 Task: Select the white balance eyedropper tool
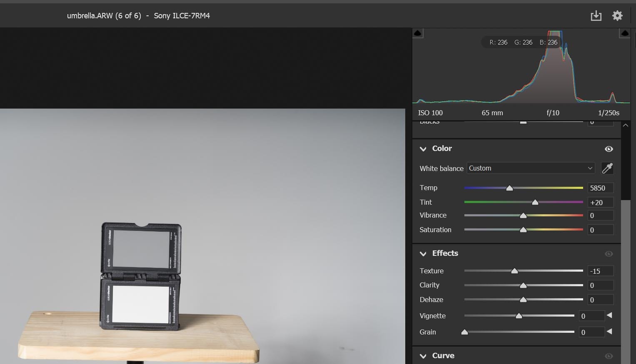(x=607, y=168)
